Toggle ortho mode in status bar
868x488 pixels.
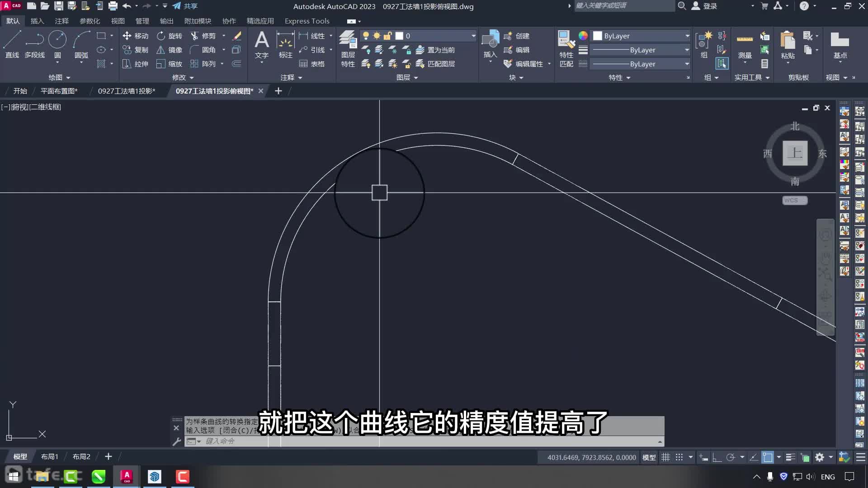coord(717,457)
